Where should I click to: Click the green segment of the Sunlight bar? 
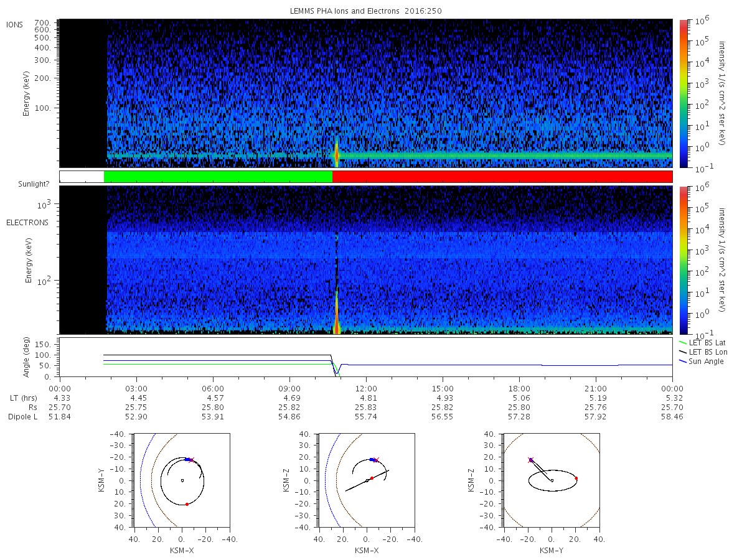click(x=218, y=177)
